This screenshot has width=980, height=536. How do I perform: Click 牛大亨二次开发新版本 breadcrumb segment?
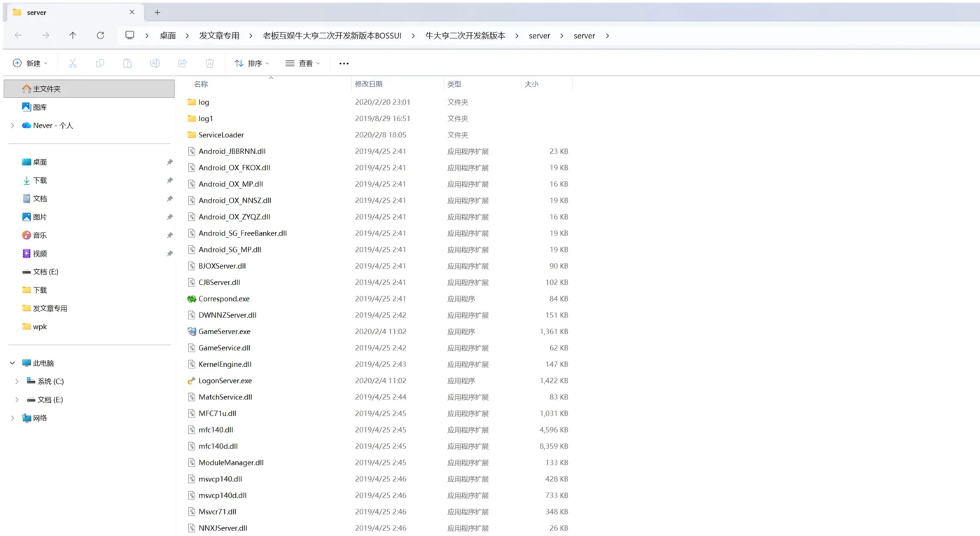pos(465,36)
